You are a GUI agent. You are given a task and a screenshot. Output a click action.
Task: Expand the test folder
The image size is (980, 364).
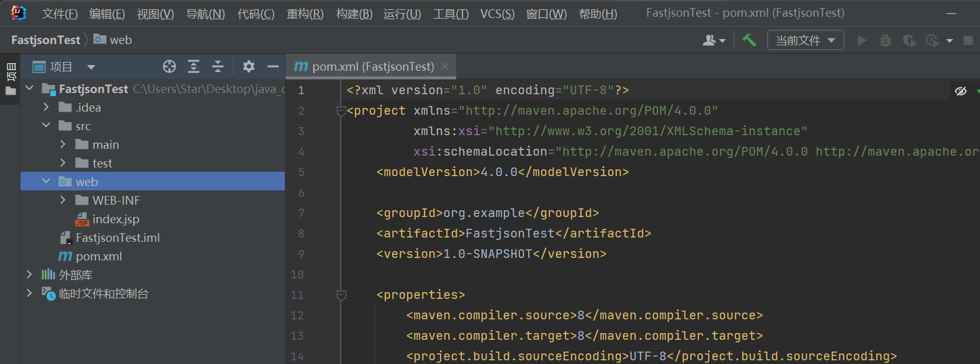tap(63, 163)
